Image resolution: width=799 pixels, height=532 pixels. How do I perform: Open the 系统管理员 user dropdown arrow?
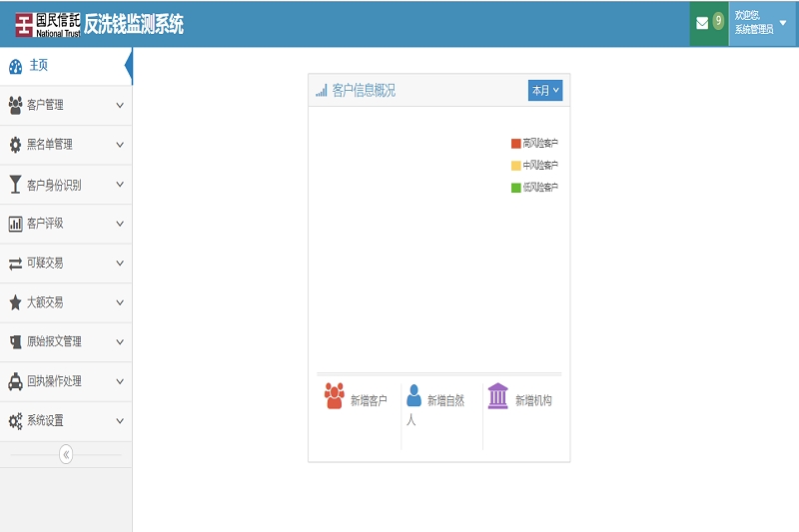pos(783,23)
